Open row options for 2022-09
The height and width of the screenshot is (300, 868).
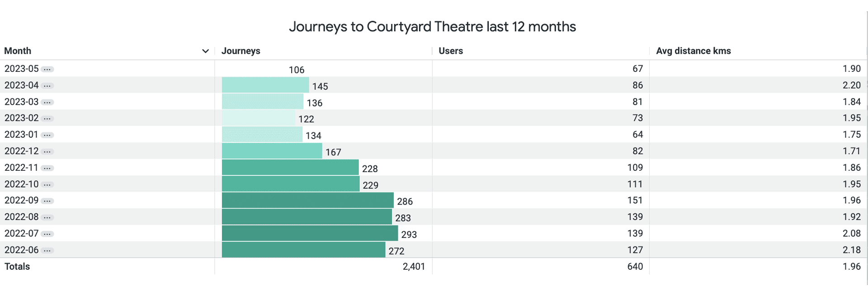[47, 201]
